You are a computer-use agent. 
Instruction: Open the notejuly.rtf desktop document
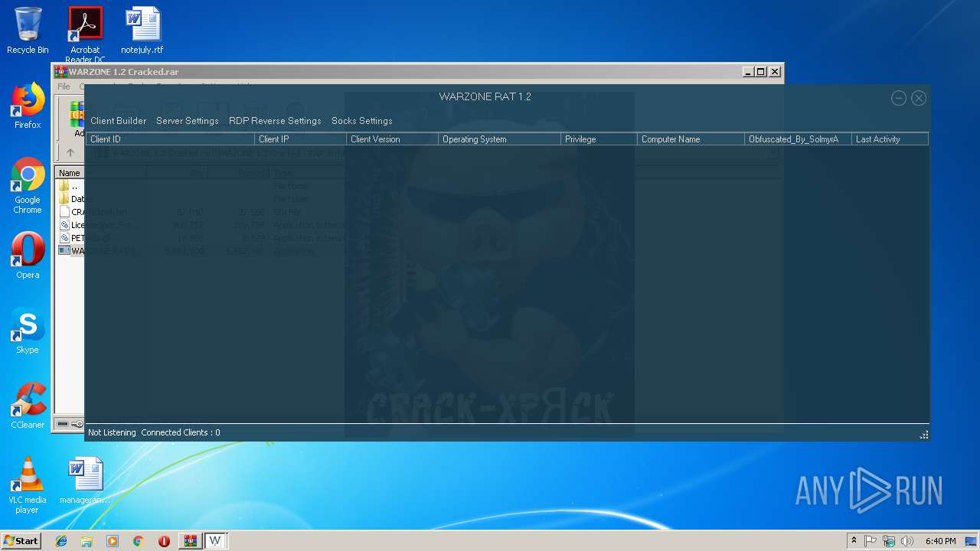(x=142, y=31)
